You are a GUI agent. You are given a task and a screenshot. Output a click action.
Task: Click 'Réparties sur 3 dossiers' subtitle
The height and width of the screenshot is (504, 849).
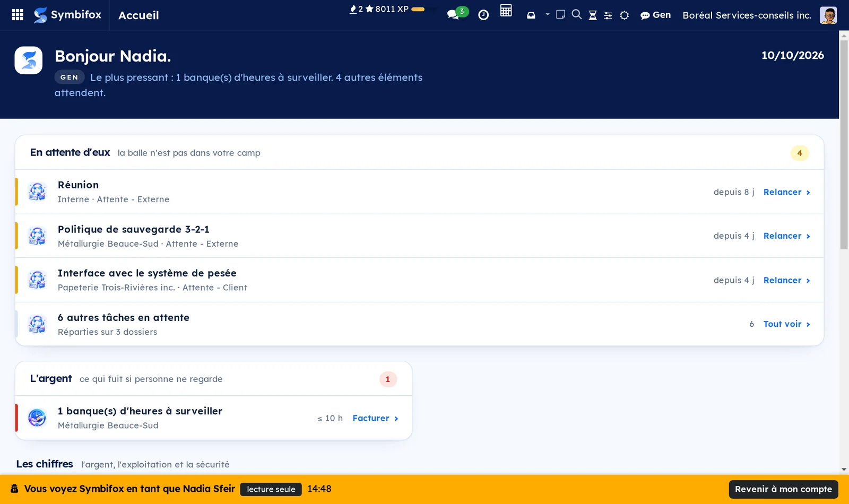tap(107, 332)
